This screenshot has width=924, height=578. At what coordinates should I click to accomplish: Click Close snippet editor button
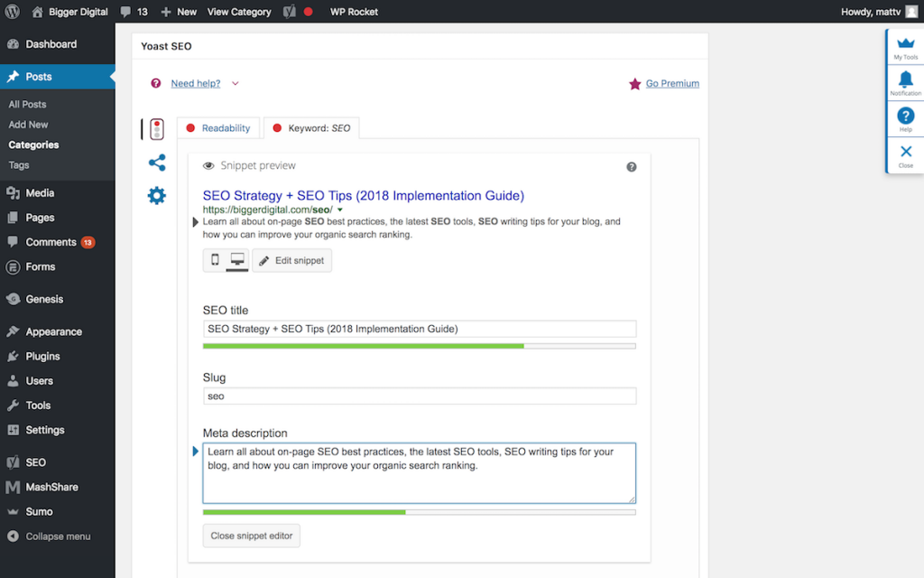click(252, 536)
